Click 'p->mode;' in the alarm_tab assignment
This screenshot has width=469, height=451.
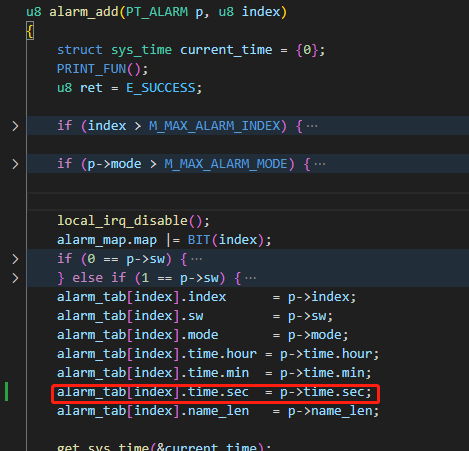(318, 335)
